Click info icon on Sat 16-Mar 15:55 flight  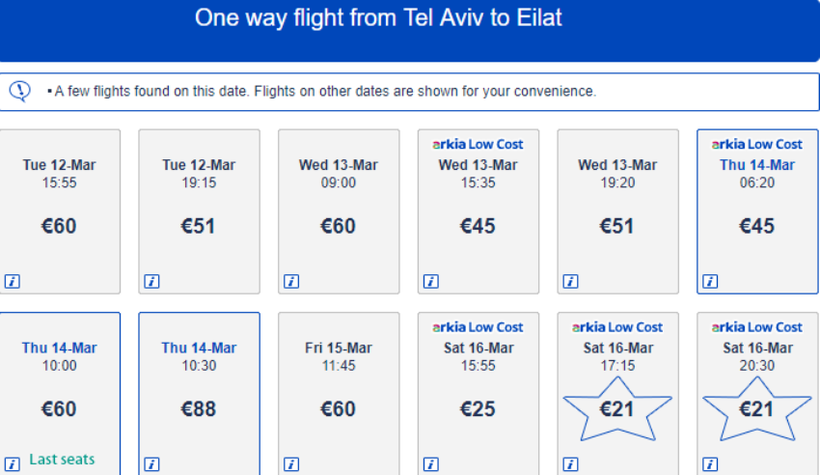tap(431, 464)
